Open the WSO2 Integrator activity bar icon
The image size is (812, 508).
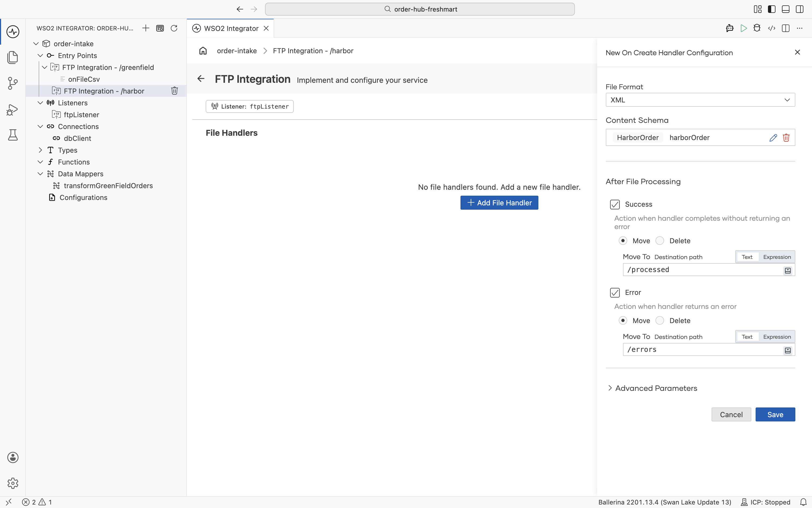pyautogui.click(x=13, y=32)
